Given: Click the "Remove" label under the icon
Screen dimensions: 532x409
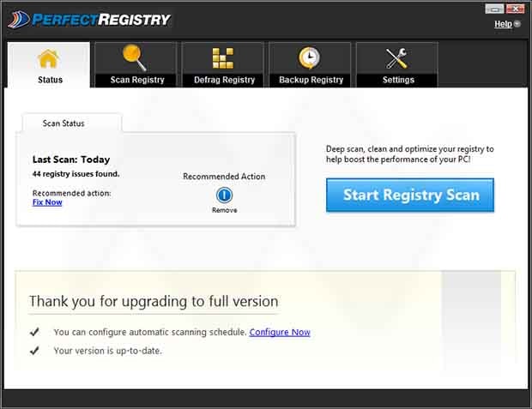Looking at the screenshot, I should click(224, 210).
